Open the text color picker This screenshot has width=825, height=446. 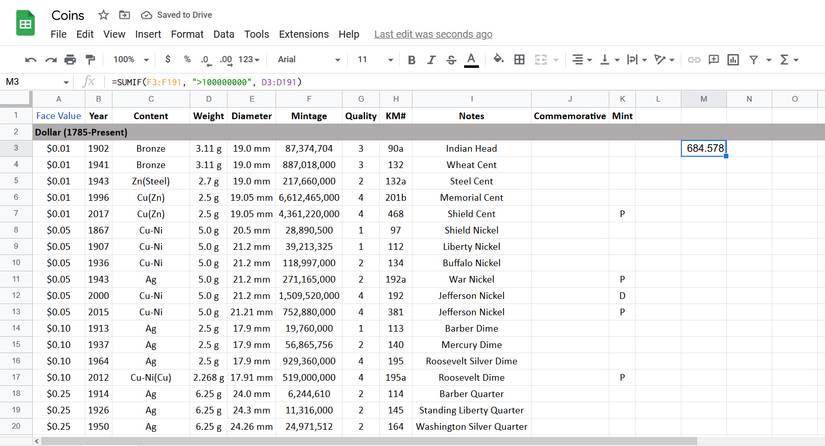(471, 60)
